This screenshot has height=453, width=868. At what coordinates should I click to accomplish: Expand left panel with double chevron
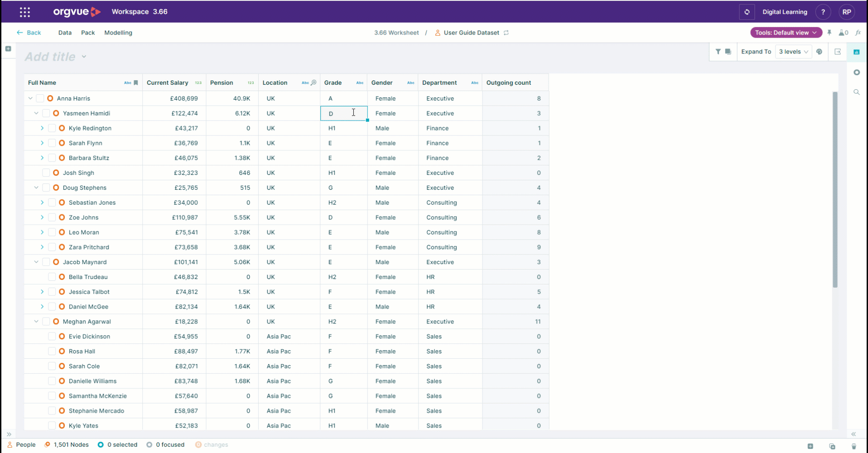tap(9, 434)
